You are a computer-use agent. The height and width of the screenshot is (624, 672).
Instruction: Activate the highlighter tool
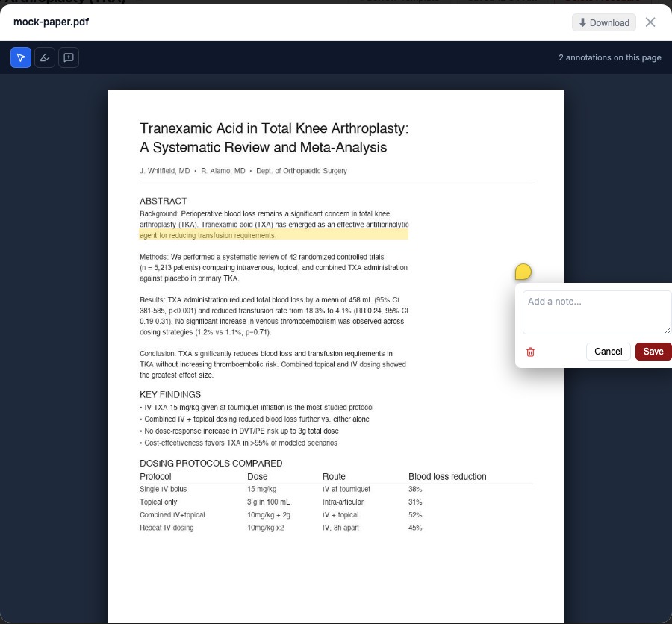[x=45, y=57]
